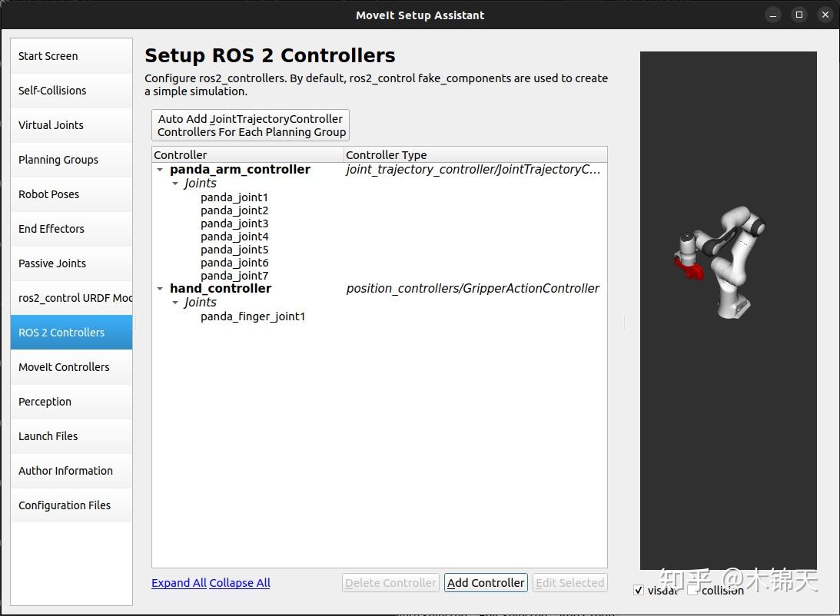Click the Collapse All link

(239, 583)
